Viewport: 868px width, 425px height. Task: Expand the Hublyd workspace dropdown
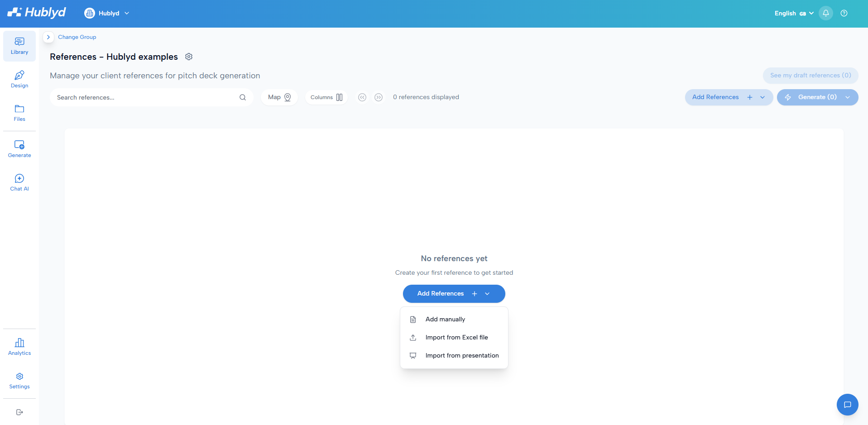point(107,13)
